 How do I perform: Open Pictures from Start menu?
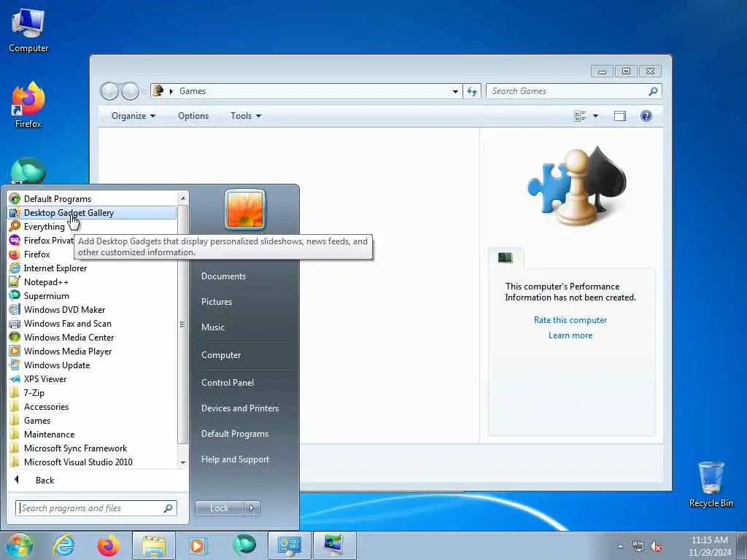coord(217,301)
